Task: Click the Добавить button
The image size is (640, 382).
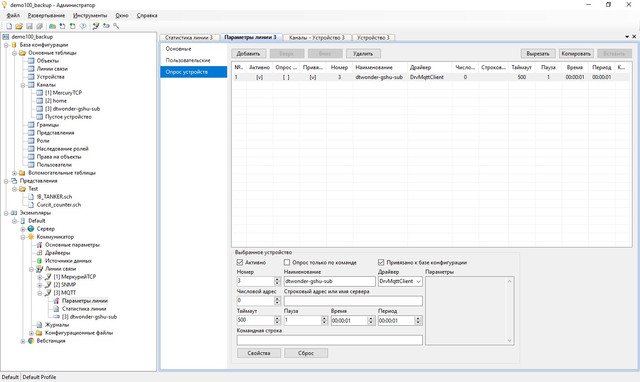Action: (x=249, y=53)
